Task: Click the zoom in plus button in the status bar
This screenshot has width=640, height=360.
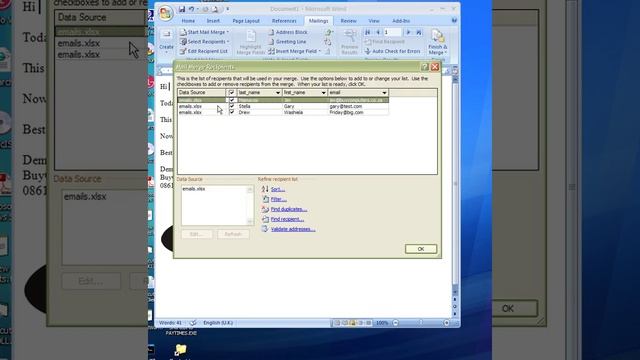Action: [x=447, y=323]
